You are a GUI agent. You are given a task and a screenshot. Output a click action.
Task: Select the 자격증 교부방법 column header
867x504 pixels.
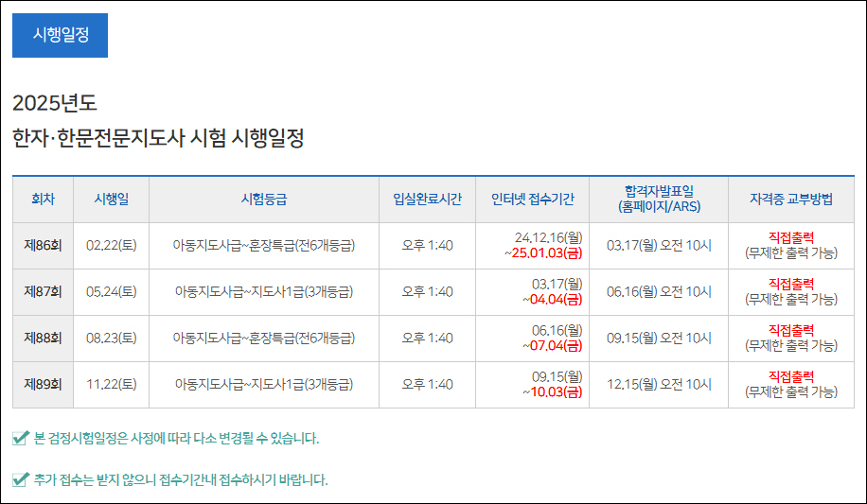coord(791,200)
